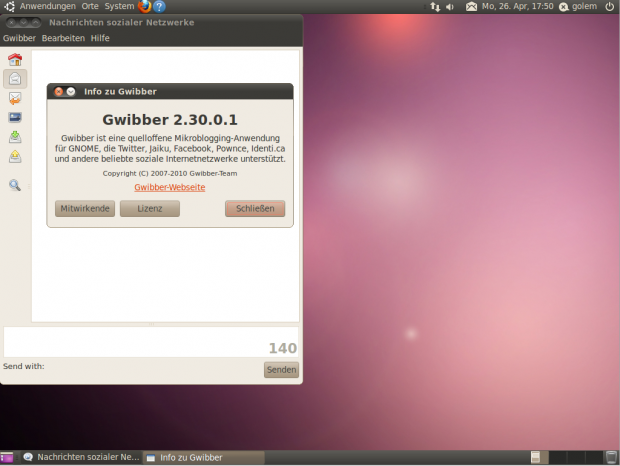The width and height of the screenshot is (620, 466).
Task: Click the date and time clock
Action: coord(518,6)
